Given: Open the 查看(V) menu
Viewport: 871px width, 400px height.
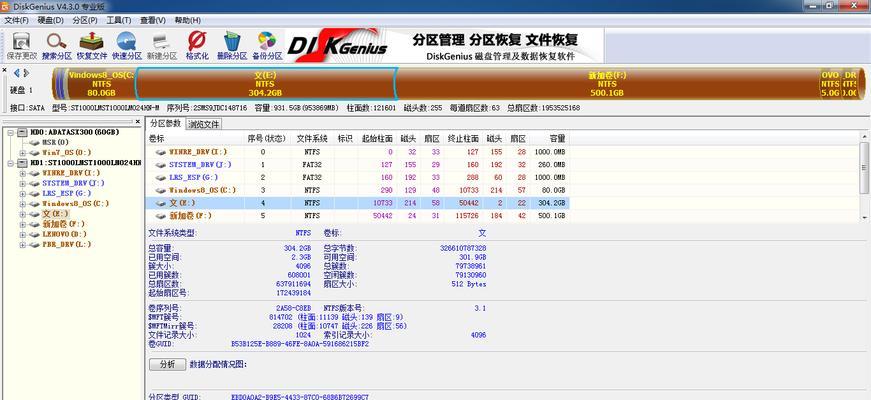Looking at the screenshot, I should [x=153, y=20].
